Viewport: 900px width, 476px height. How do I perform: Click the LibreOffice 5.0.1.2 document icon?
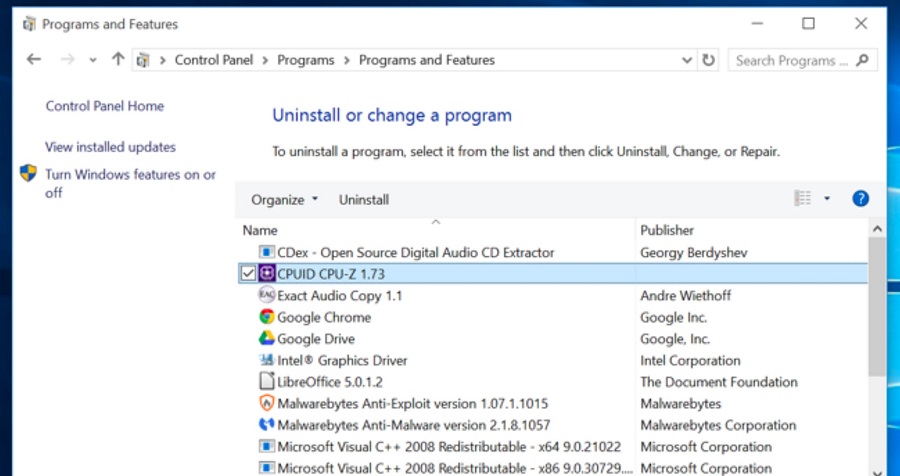point(267,382)
